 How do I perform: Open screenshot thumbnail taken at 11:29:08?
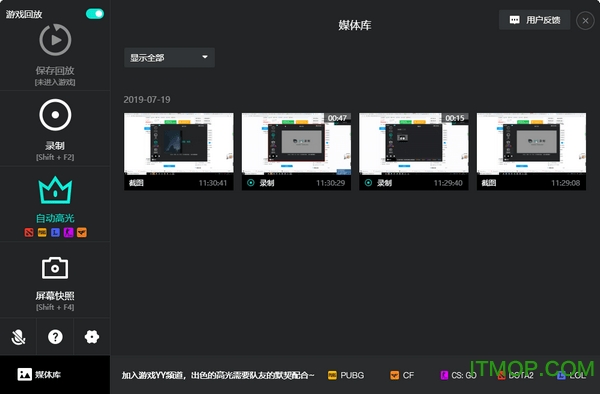tap(531, 151)
